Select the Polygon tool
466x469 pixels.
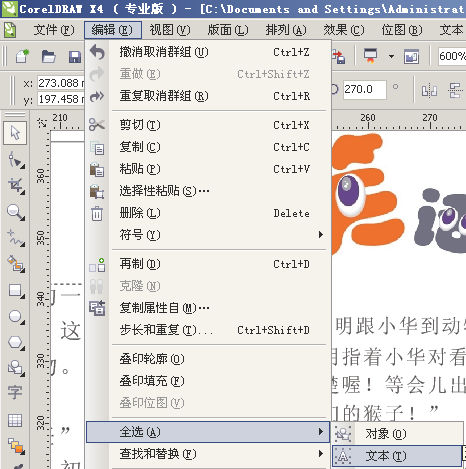click(x=16, y=342)
